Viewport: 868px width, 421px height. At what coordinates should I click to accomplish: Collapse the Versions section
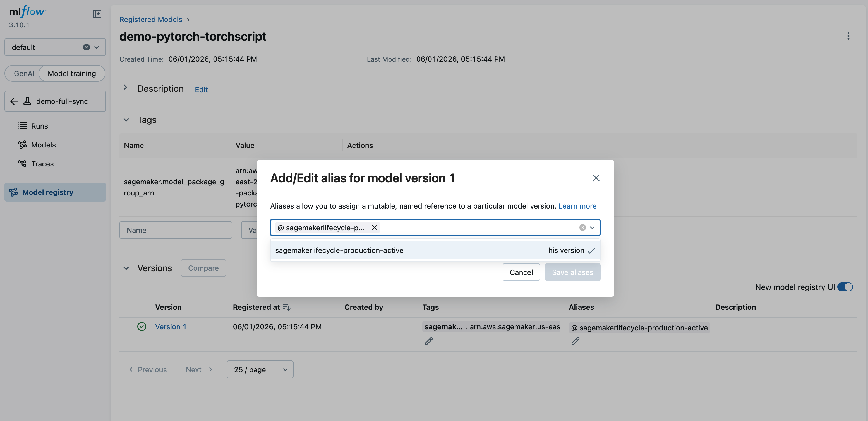click(x=126, y=268)
